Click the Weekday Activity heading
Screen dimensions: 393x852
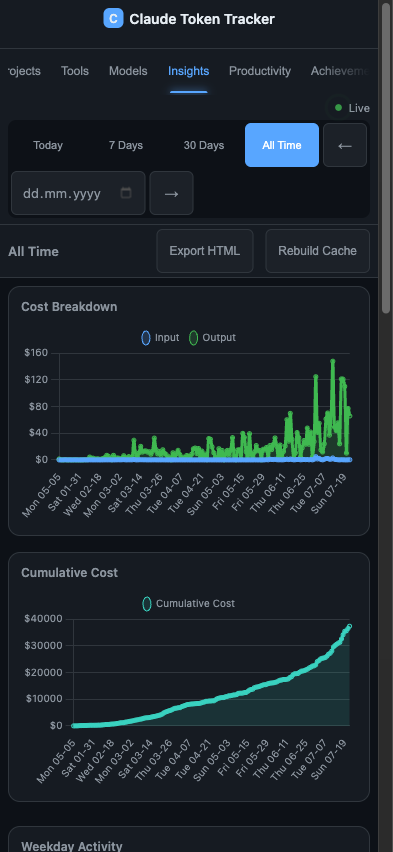tap(72, 846)
